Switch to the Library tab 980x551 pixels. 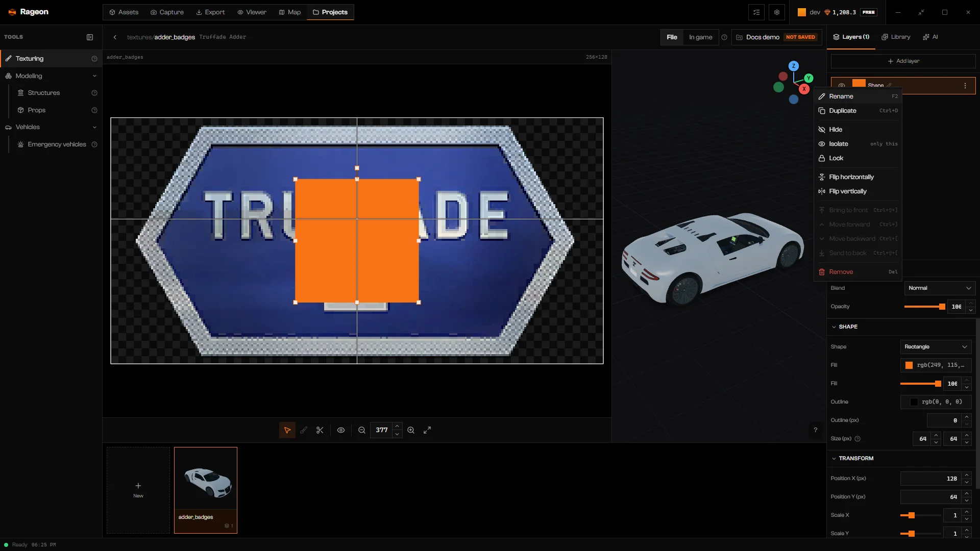(896, 37)
